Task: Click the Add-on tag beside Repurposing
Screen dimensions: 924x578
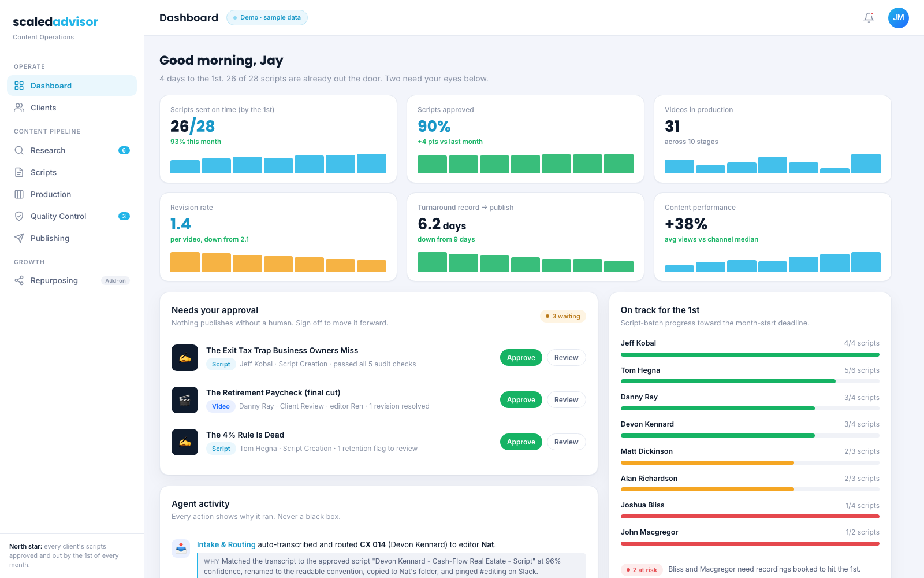Action: [115, 281]
